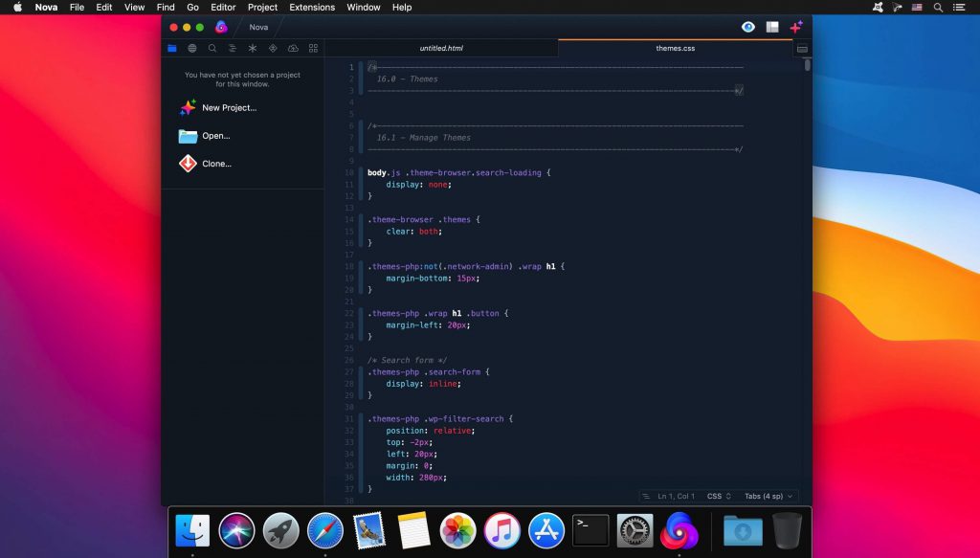
Task: Toggle the web preview eye icon
Action: pyautogui.click(x=747, y=26)
